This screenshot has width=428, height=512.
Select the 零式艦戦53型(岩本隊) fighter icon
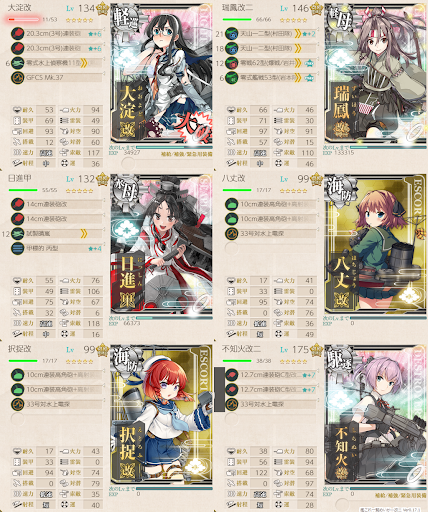(x=231, y=77)
